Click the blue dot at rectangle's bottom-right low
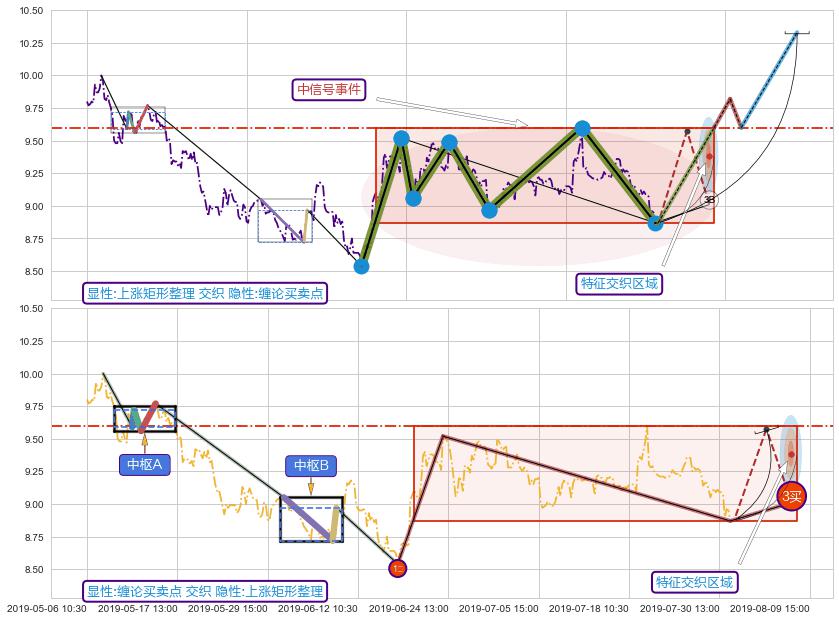Viewport: 839px width, 621px height. 655,223
